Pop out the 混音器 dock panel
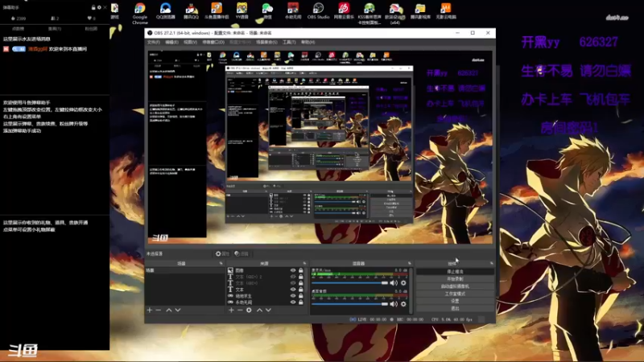The height and width of the screenshot is (362, 644). coord(409,263)
